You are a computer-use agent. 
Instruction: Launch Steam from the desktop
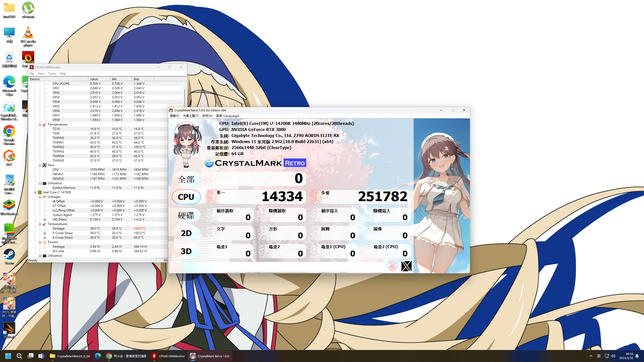point(9,257)
